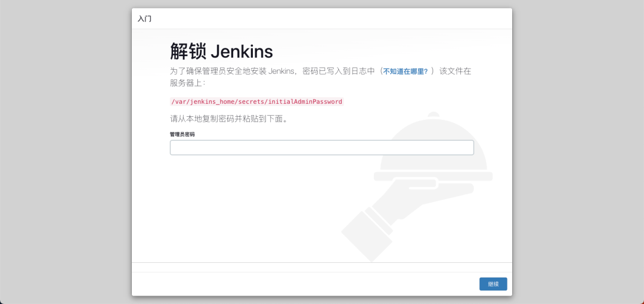Image resolution: width=644 pixels, height=304 pixels.
Task: Click the 管理员密码 password input field
Action: 321,147
